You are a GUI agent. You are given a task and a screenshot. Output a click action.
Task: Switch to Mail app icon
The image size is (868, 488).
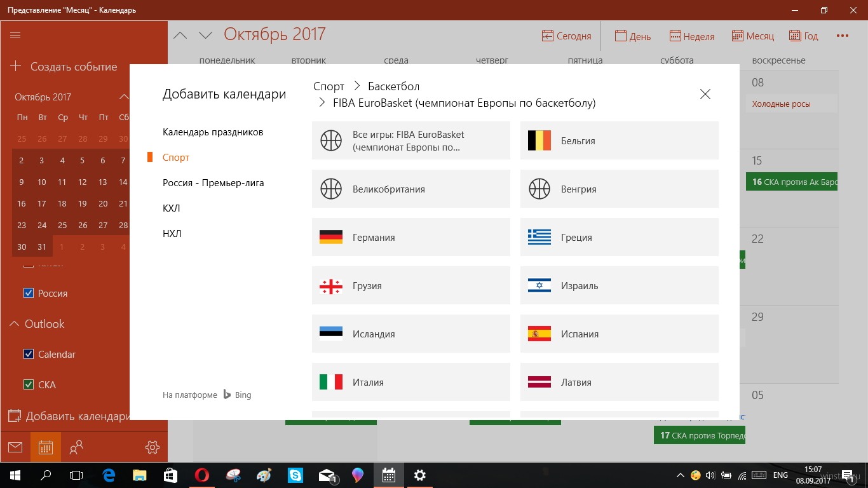coord(15,447)
